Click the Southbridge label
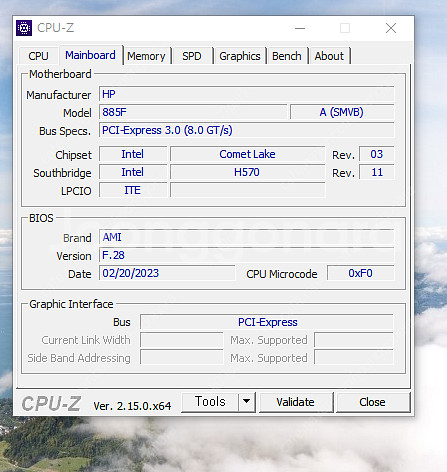This screenshot has width=447, height=472. [62, 173]
